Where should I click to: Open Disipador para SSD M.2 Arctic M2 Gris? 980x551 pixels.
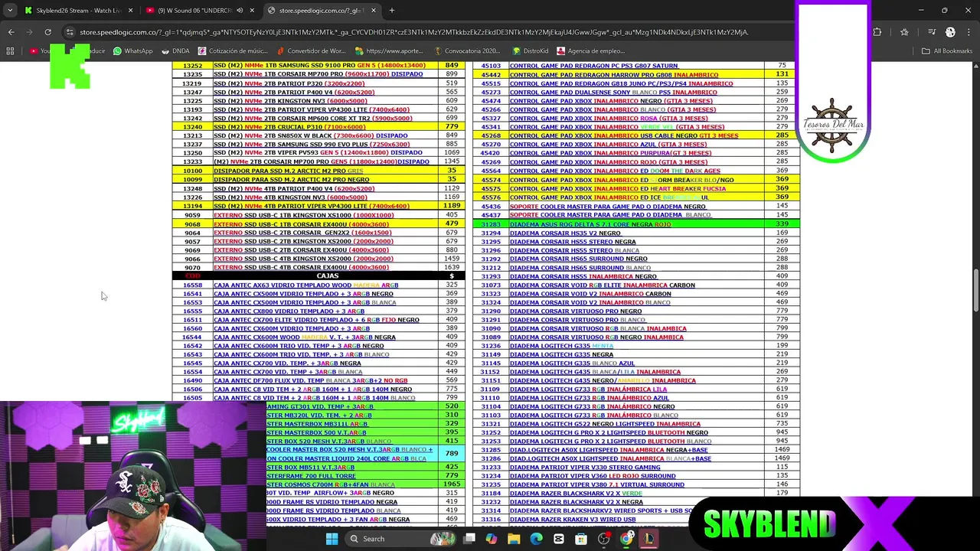click(289, 171)
